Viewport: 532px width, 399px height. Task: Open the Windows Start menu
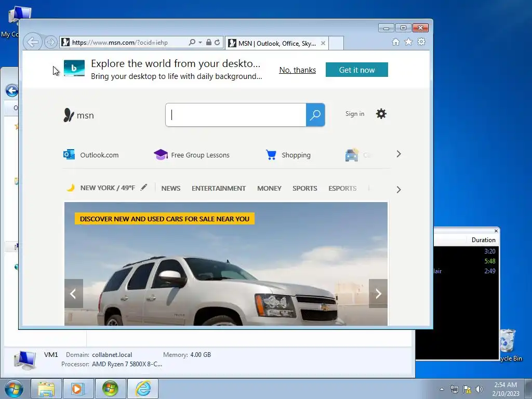pyautogui.click(x=14, y=389)
